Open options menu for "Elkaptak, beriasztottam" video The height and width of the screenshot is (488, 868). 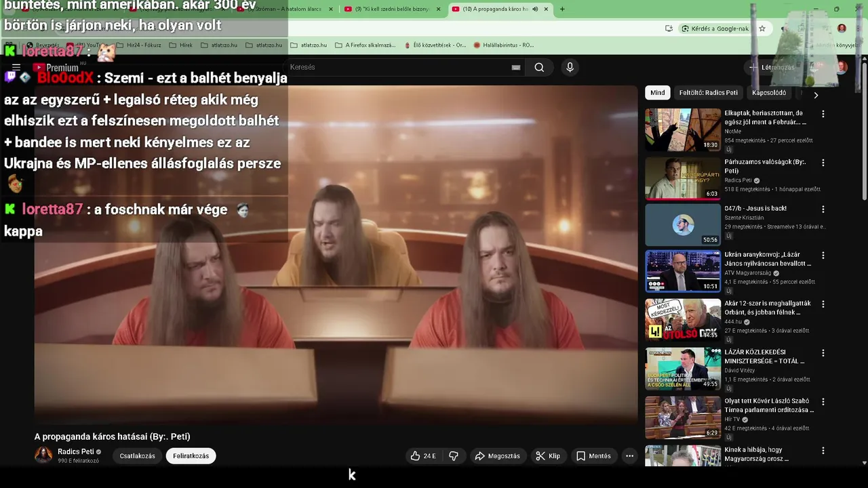823,115
